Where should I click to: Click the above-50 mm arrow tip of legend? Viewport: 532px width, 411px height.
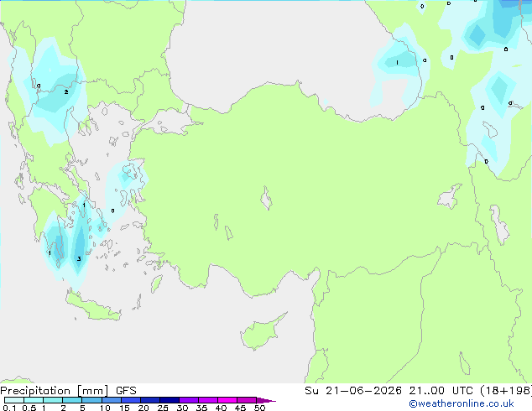pyautogui.click(x=266, y=400)
